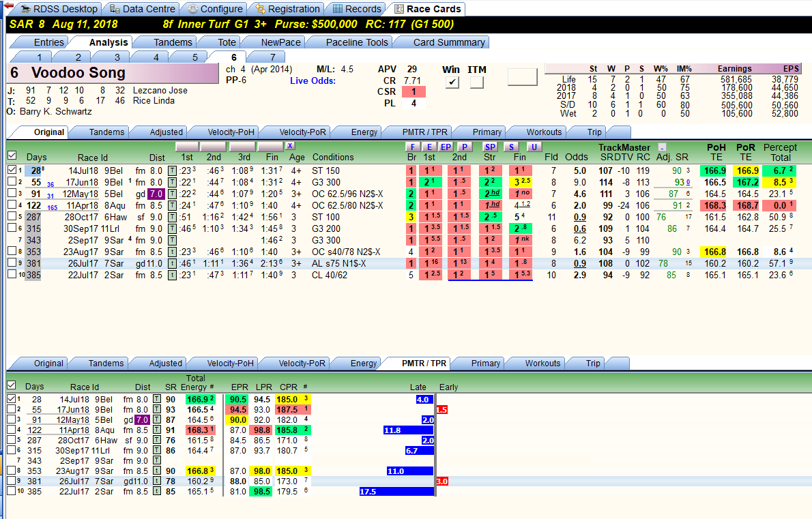Click the red back arrow icon
Screen dimensions: 812x519
8,5
